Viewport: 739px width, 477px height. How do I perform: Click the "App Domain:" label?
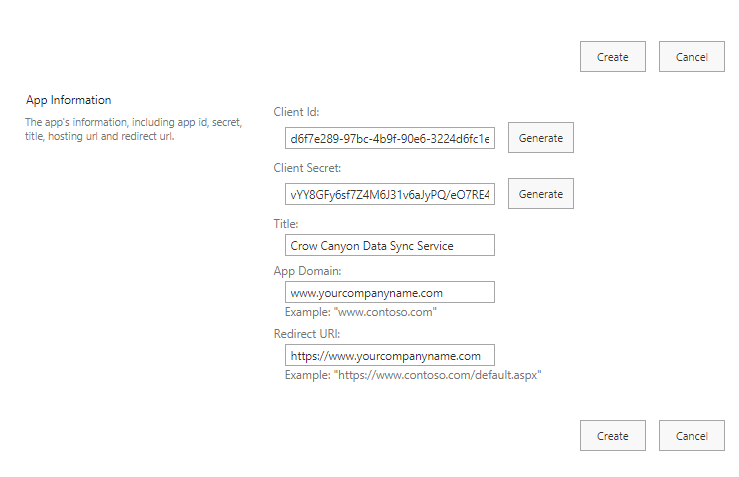tap(307, 270)
